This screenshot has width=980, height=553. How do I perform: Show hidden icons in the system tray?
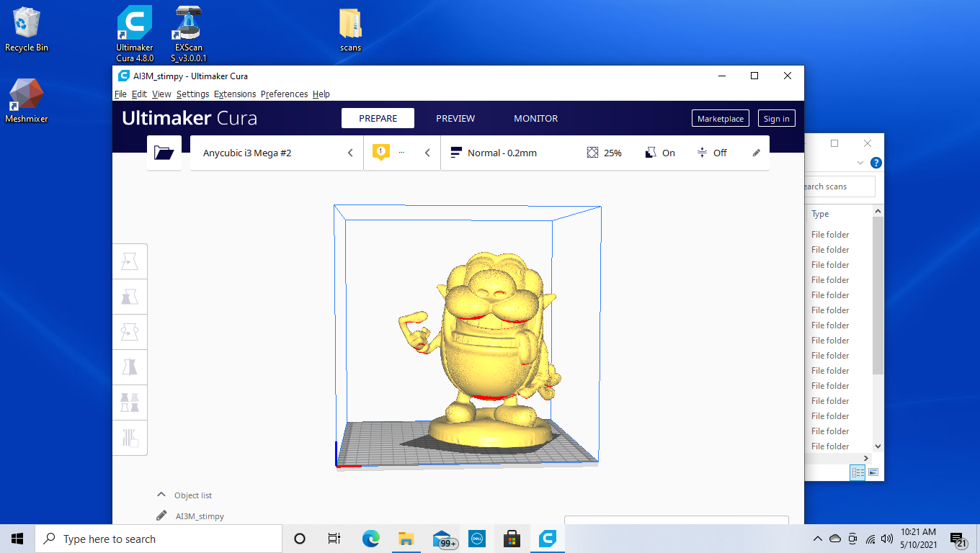coord(817,539)
